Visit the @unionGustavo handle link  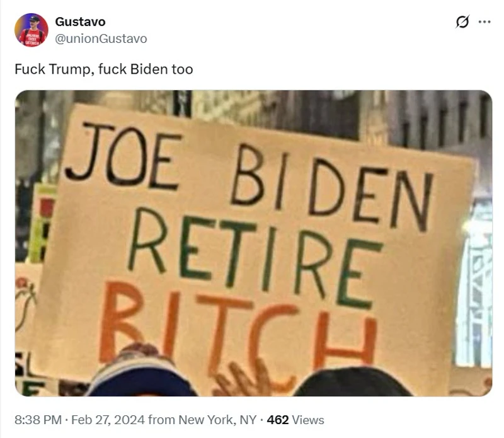tap(101, 38)
